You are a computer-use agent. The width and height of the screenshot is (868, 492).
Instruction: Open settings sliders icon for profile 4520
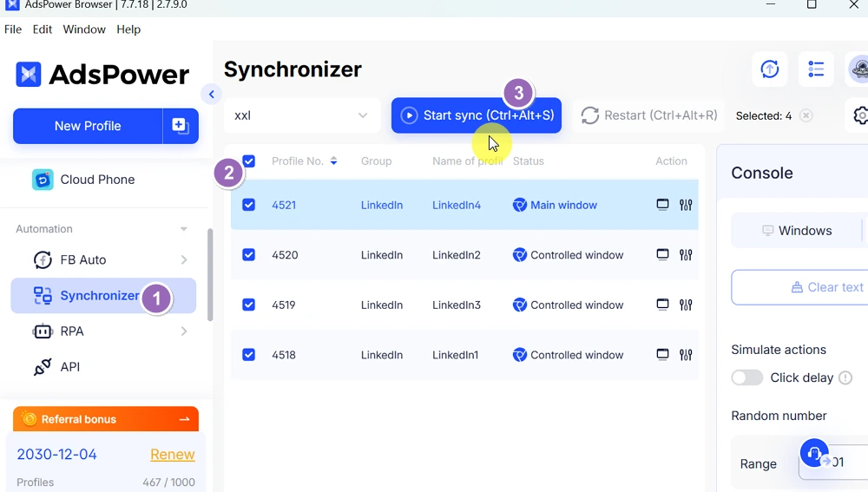click(686, 255)
